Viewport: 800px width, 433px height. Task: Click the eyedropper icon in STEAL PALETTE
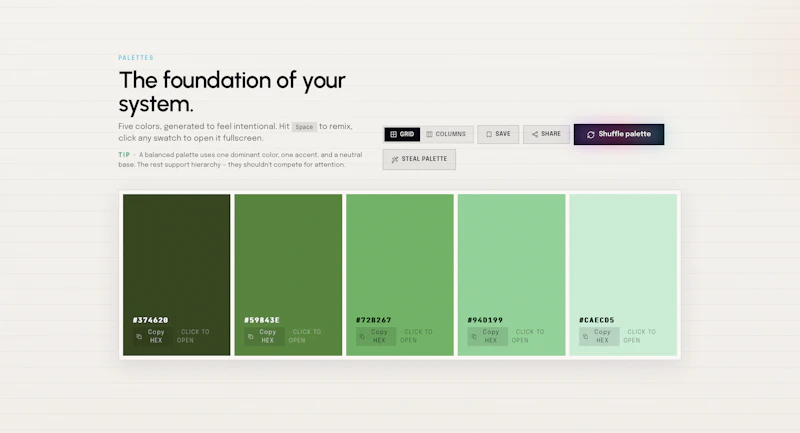(394, 160)
